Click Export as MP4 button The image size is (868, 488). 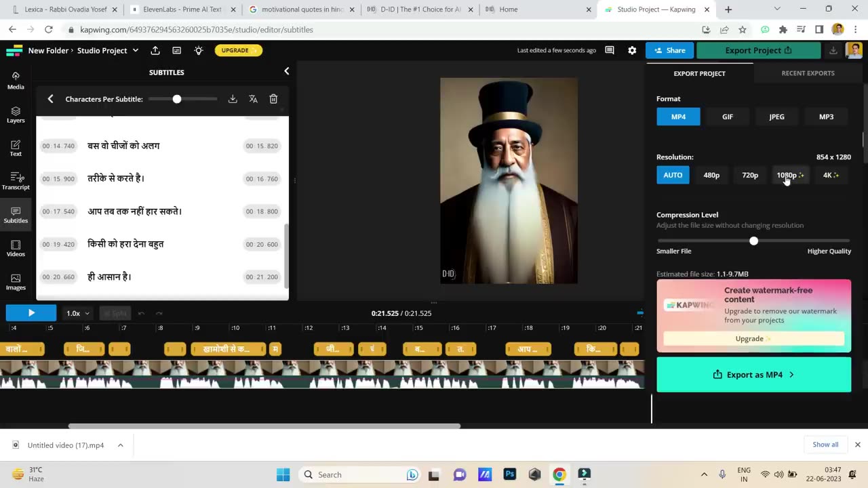point(753,375)
